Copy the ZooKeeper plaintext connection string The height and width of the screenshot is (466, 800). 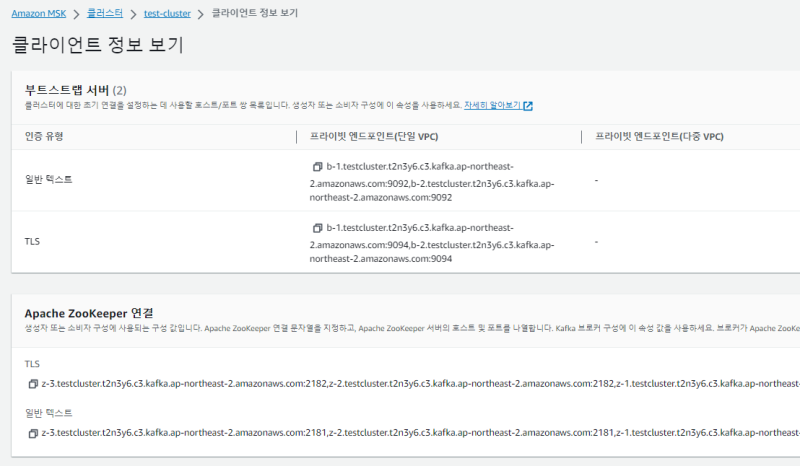pos(33,433)
